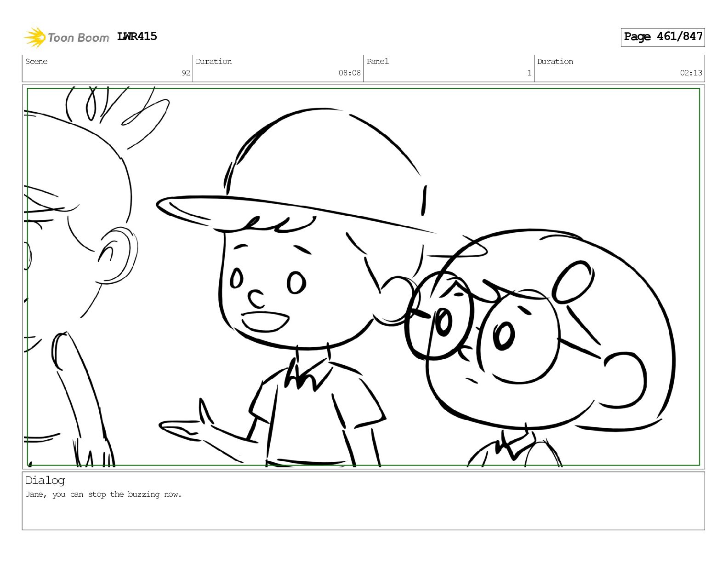Select the LWR415 project title text
Image resolution: width=728 pixels, height=563 pixels.
point(137,36)
